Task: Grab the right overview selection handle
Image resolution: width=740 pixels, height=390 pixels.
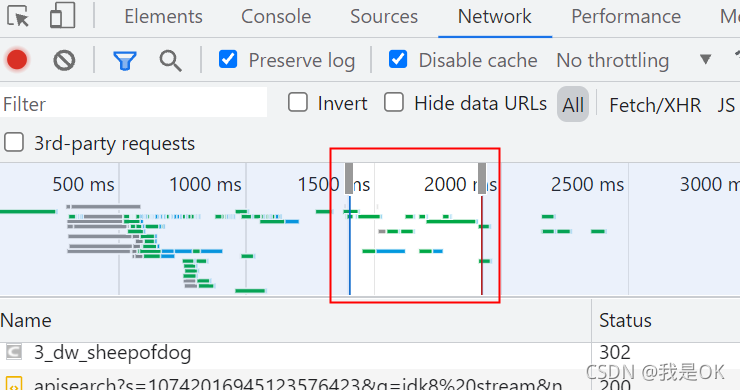Action: point(482,178)
